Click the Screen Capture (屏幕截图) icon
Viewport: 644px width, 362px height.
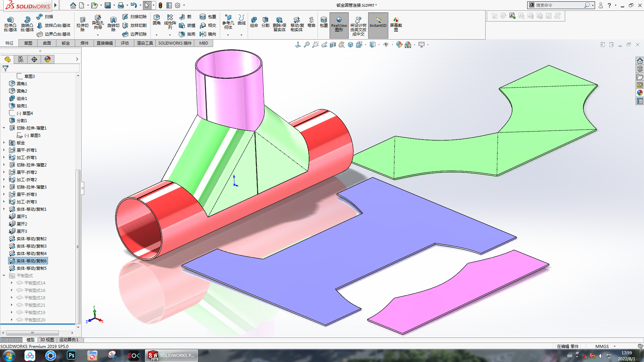tap(396, 24)
